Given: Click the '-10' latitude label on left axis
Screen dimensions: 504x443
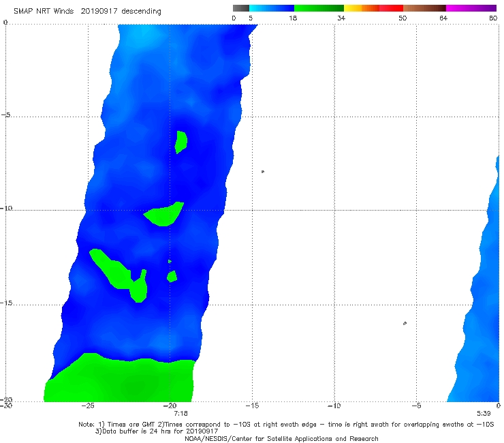Looking at the screenshot, I should (6, 208).
